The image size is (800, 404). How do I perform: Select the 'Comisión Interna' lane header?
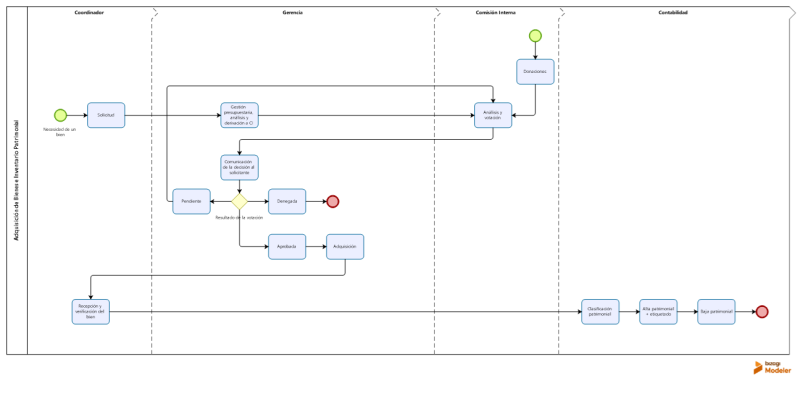pos(496,13)
